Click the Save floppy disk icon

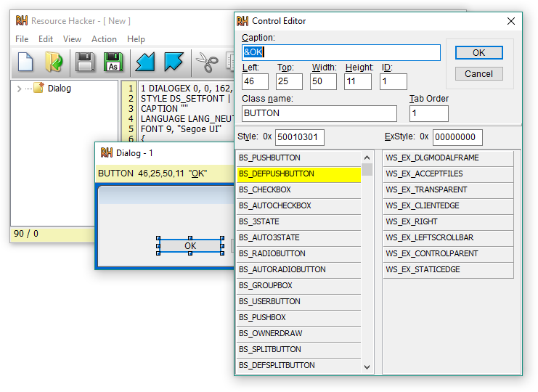[86, 62]
